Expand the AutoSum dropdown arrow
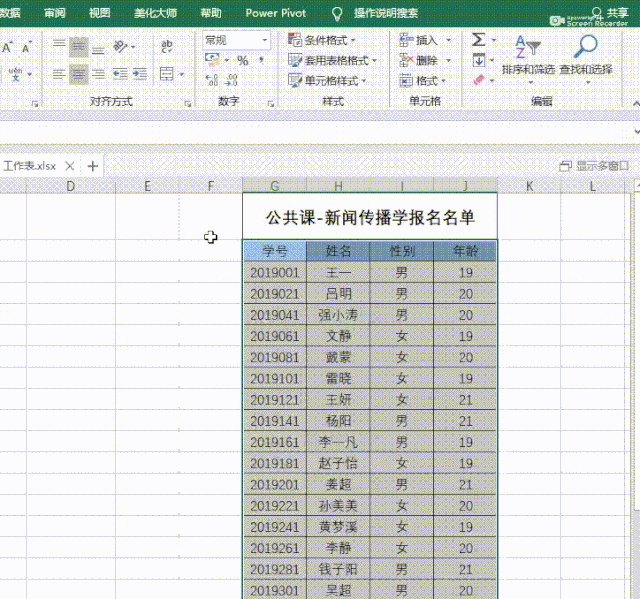The image size is (640, 599). coord(493,40)
